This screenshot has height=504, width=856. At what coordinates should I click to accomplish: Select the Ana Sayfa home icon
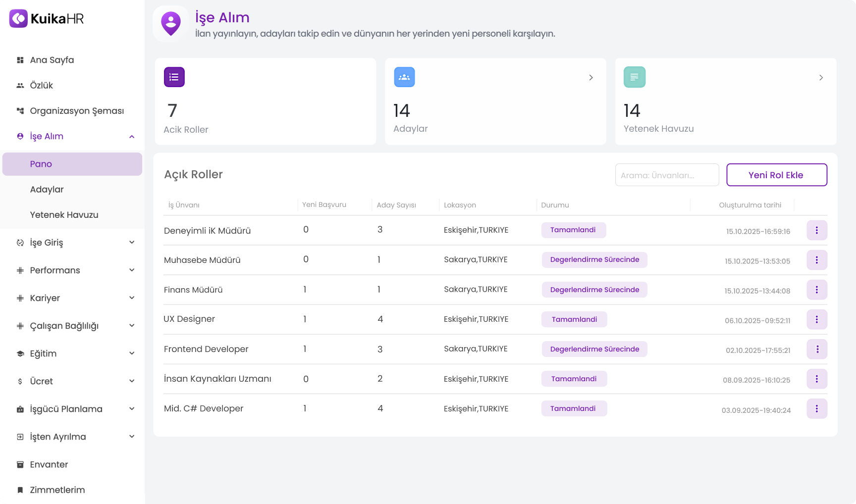pos(20,59)
